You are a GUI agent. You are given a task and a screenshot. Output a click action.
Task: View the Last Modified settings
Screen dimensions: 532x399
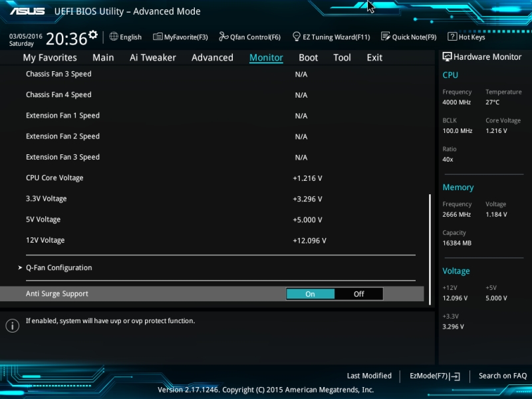pos(369,376)
